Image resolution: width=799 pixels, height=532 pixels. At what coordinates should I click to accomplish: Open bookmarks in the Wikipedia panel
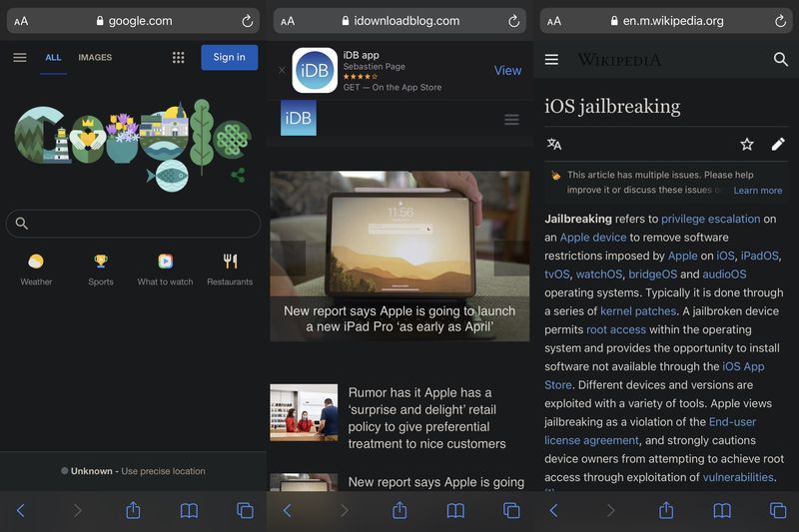click(x=722, y=510)
